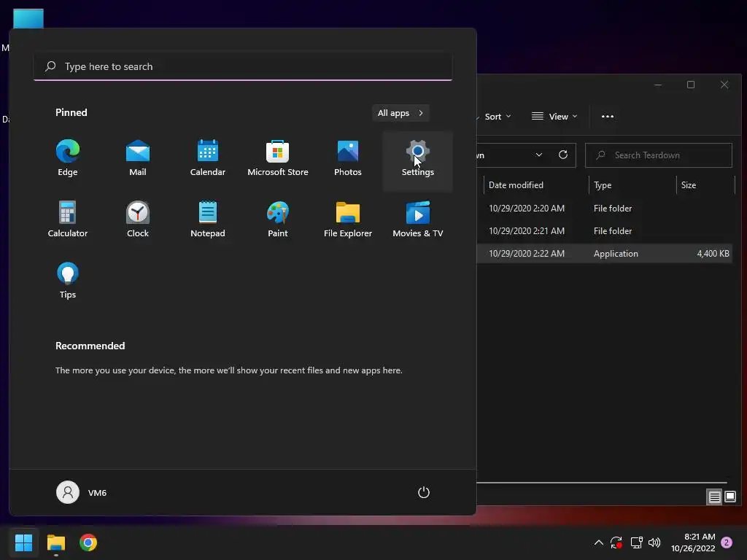The width and height of the screenshot is (747, 560).
Task: Launch Google Chrome from taskbar
Action: pyautogui.click(x=88, y=542)
